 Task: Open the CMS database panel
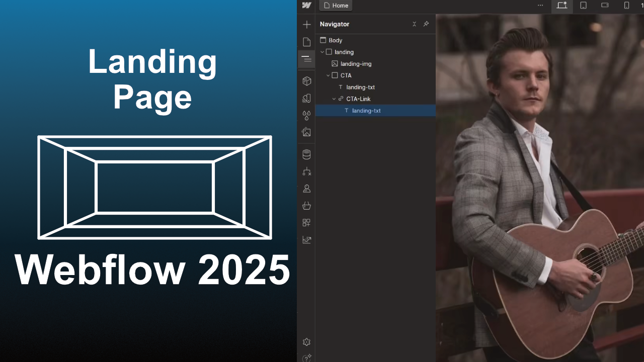(x=306, y=154)
